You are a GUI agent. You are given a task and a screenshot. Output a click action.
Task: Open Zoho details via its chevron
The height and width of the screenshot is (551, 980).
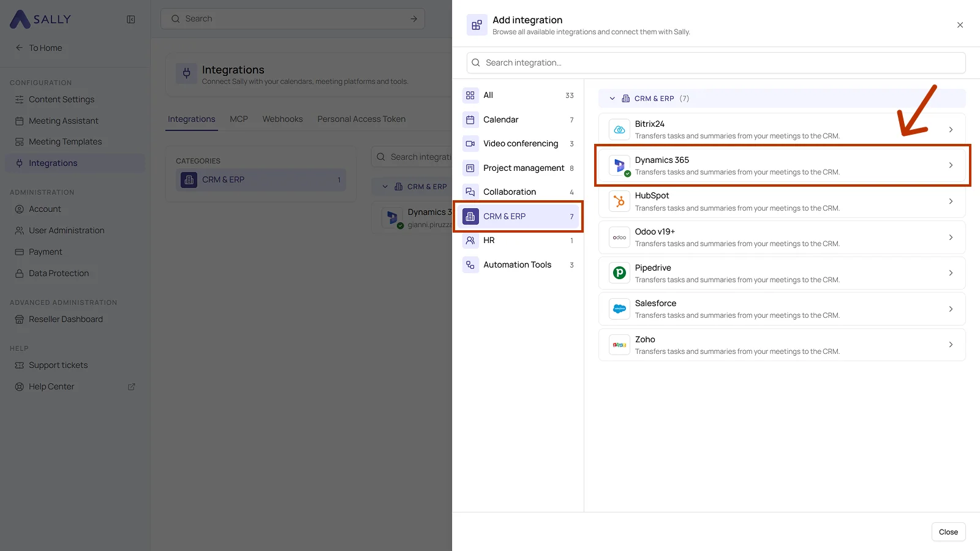951,345
